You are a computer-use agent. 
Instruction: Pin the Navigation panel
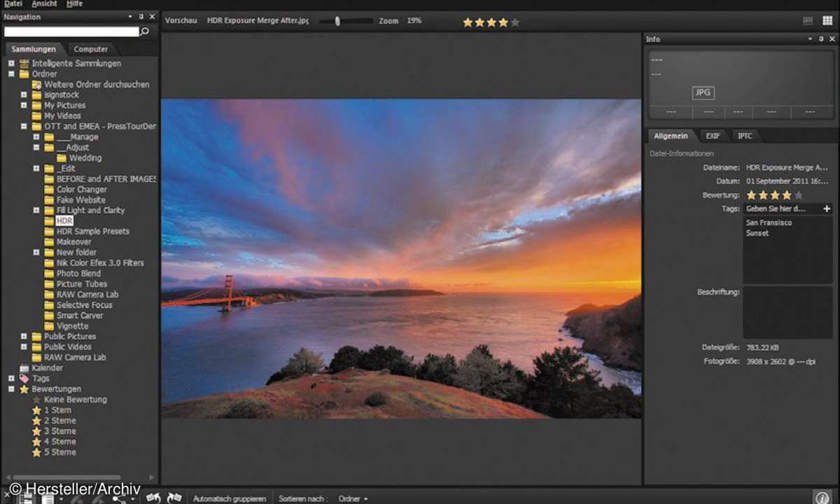141,17
